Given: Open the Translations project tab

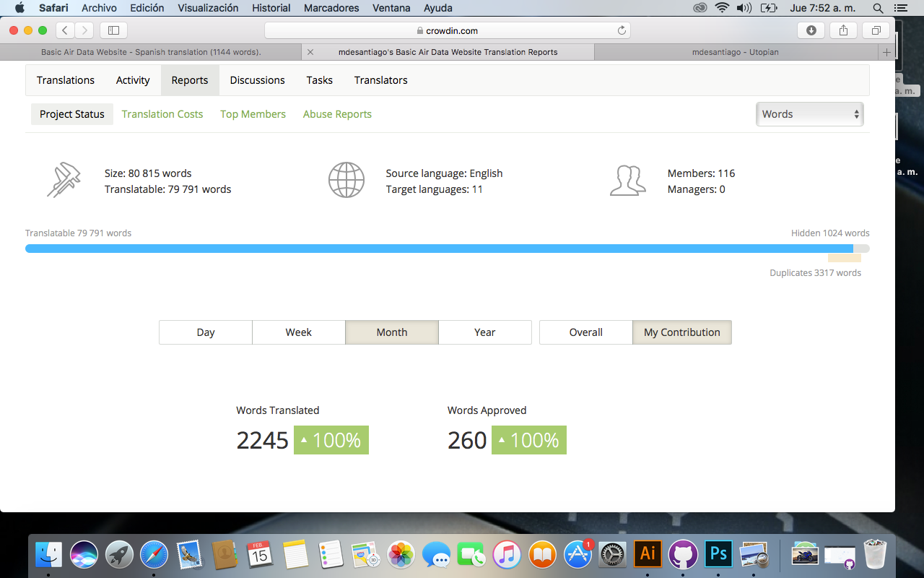Looking at the screenshot, I should pyautogui.click(x=66, y=80).
